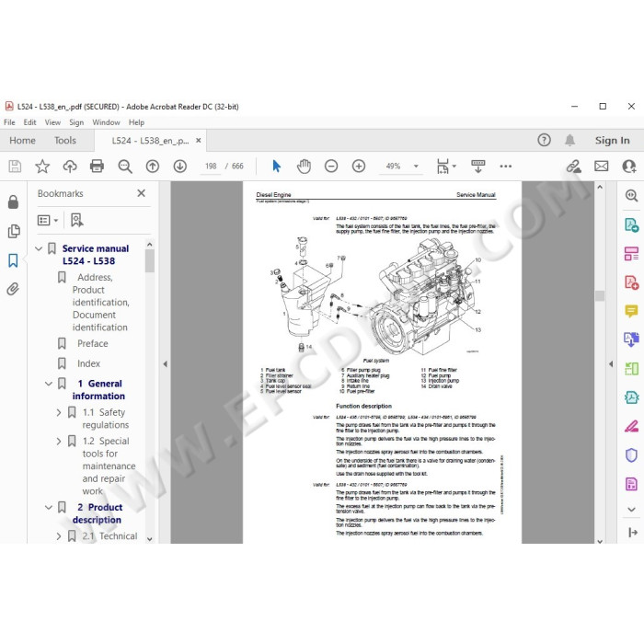Click Sign In link
This screenshot has width=644, height=644.
click(612, 141)
